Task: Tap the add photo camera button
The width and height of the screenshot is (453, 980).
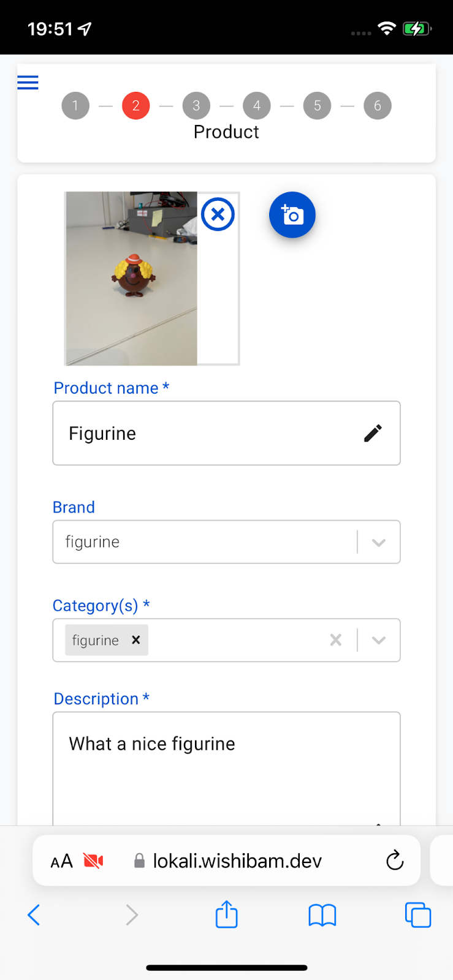Action: pos(292,215)
